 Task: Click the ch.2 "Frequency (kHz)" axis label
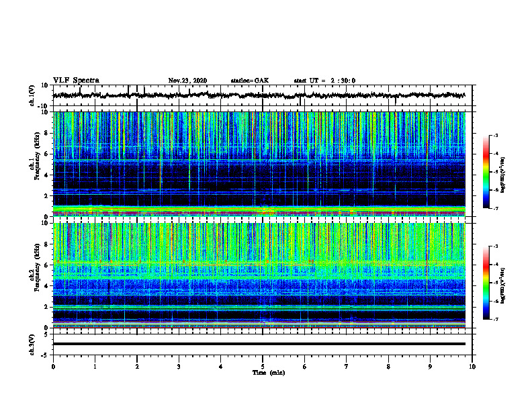[x=38, y=267]
